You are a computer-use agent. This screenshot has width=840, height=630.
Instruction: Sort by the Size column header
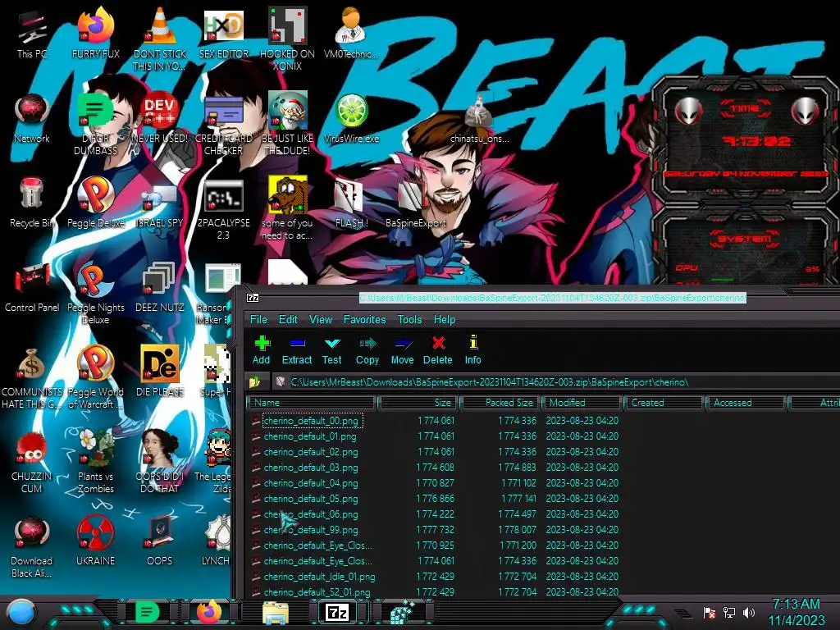point(418,403)
